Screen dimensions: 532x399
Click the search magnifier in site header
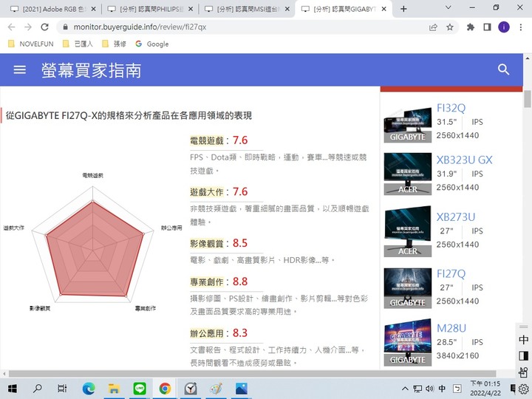[x=503, y=69]
